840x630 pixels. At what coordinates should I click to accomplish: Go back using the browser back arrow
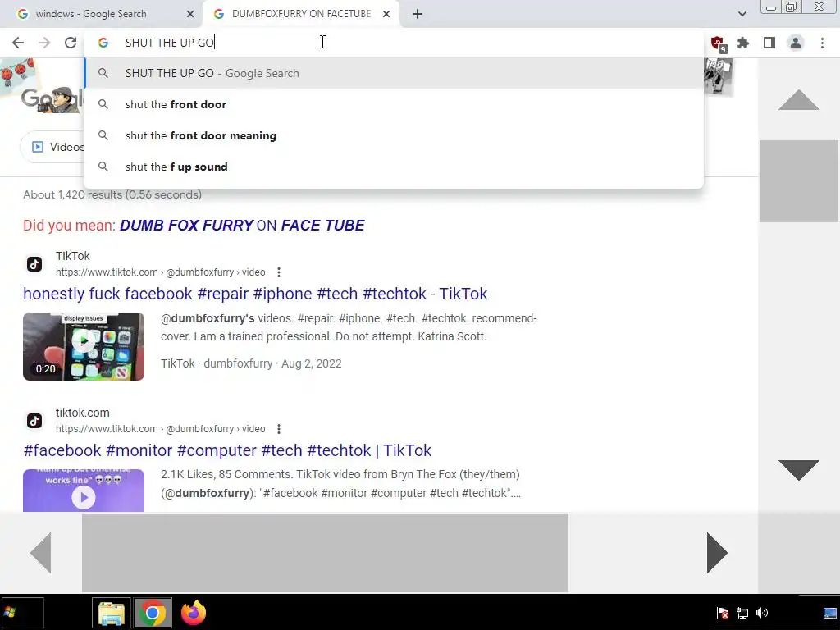pyautogui.click(x=18, y=43)
